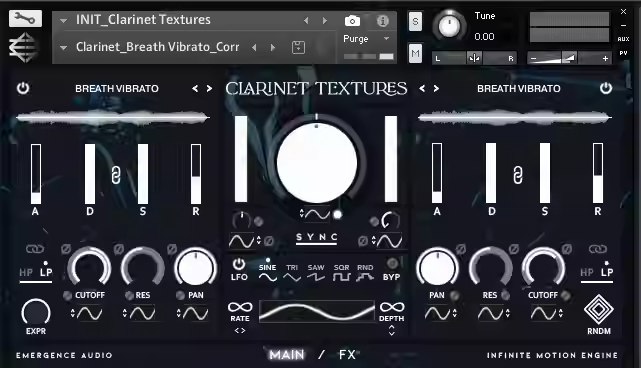The height and width of the screenshot is (368, 641).
Task: Click the left layer Attack slider
Action: pos(36,174)
